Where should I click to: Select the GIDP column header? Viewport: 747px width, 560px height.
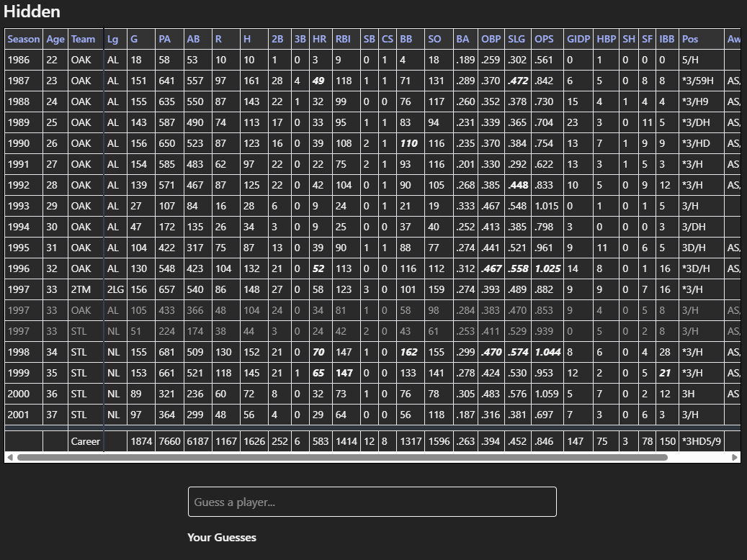578,39
